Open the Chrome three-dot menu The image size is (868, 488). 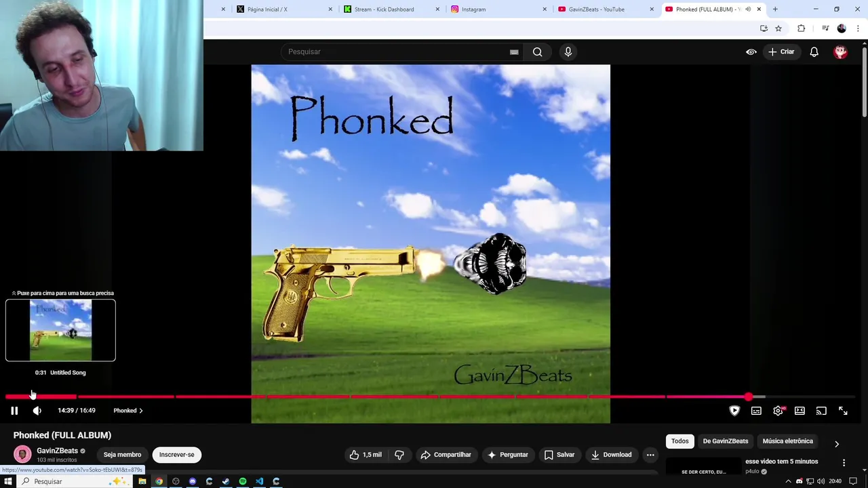click(858, 28)
